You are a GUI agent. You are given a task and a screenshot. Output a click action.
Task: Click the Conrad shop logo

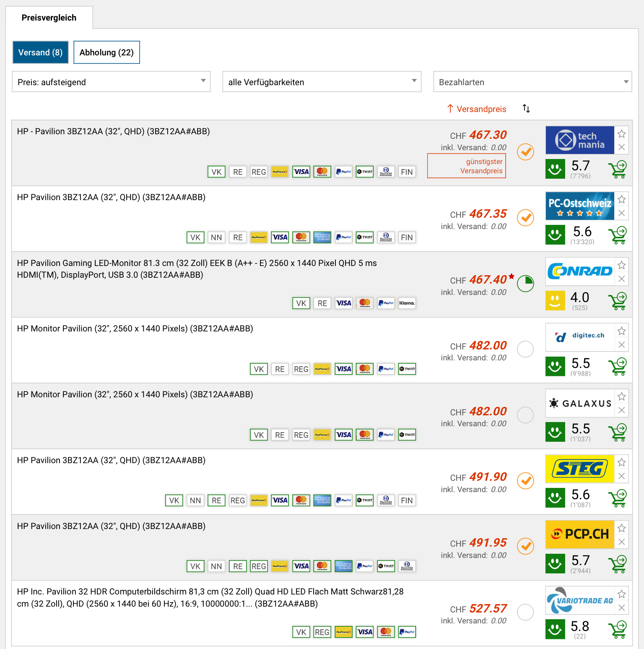tap(580, 271)
